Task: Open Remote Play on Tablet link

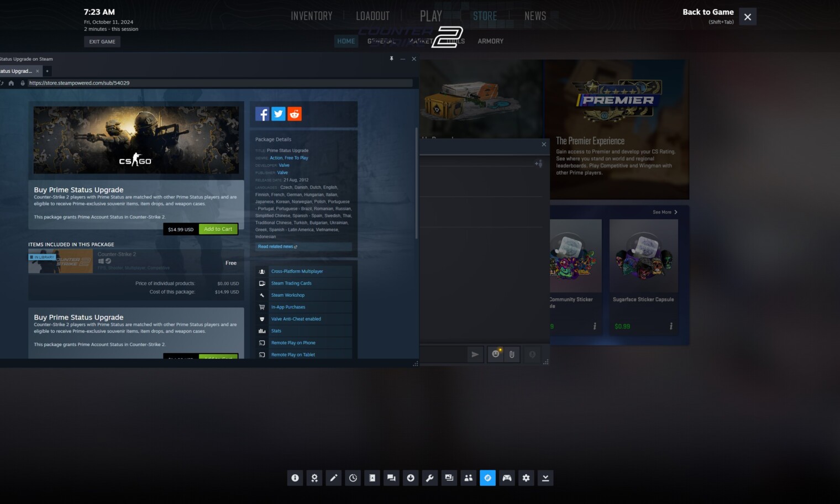Action: pos(293,355)
